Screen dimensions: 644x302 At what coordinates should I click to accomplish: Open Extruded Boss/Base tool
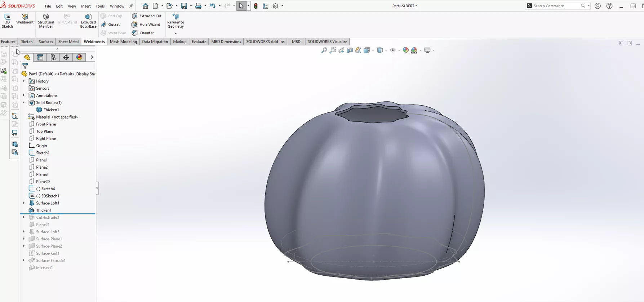(88, 21)
